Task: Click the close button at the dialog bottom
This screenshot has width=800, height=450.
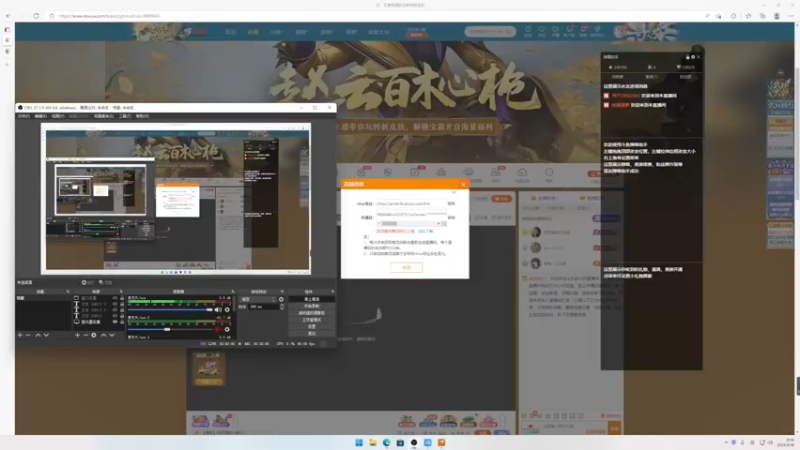Action: pyautogui.click(x=406, y=267)
